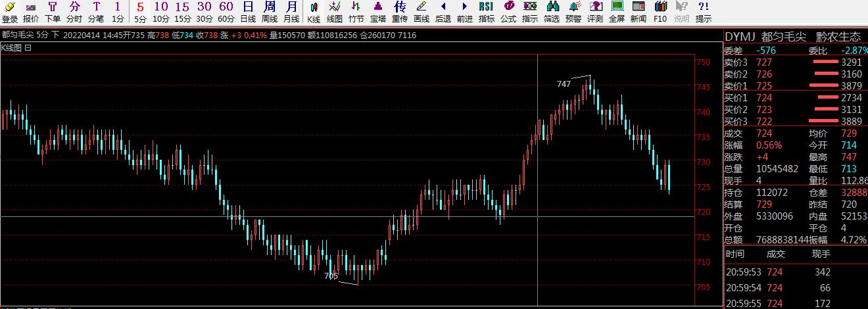Select the K线 candlestick chart type
The image size is (868, 309).
pyautogui.click(x=314, y=12)
